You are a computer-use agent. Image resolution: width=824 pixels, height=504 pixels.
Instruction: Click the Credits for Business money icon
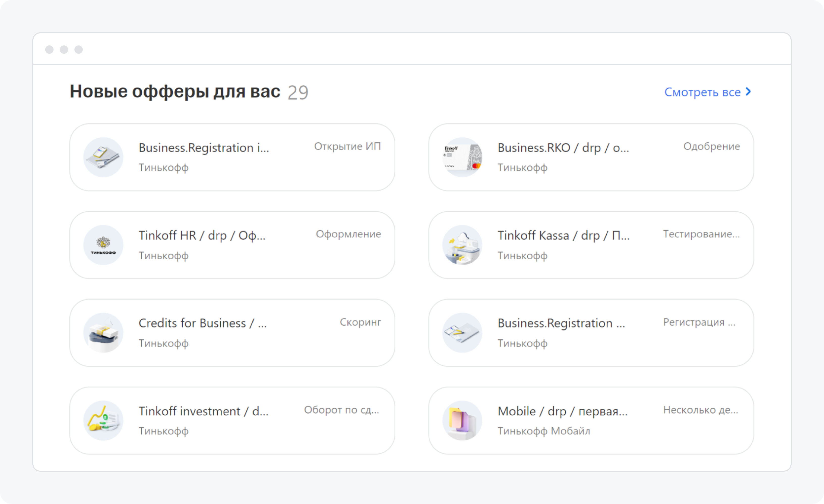pyautogui.click(x=103, y=333)
